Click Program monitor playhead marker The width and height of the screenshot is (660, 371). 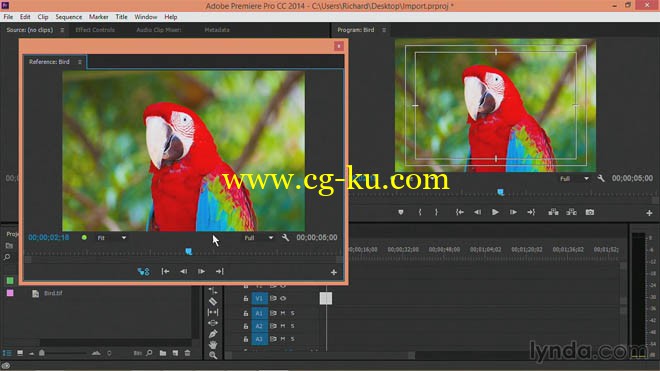coord(500,192)
